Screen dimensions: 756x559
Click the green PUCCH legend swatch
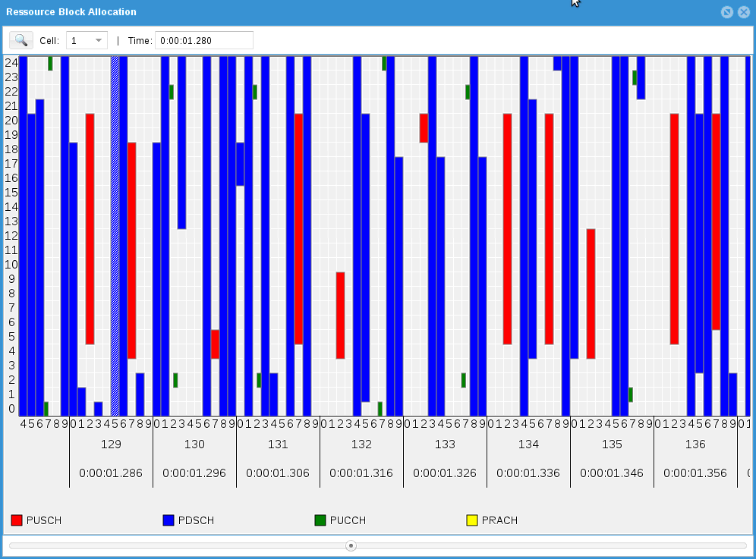tap(320, 520)
